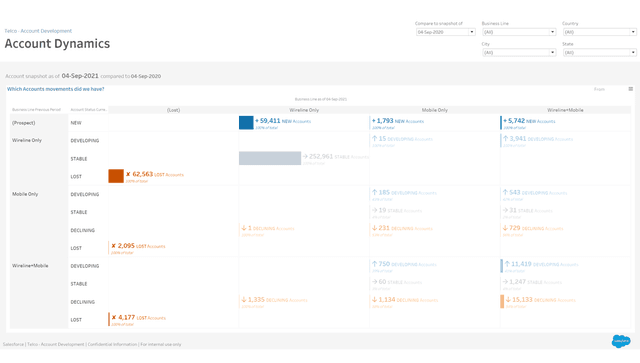Select the 3,941 DEVELOPING Accounts value
Viewport: 640px width, 363px height.
click(538, 139)
